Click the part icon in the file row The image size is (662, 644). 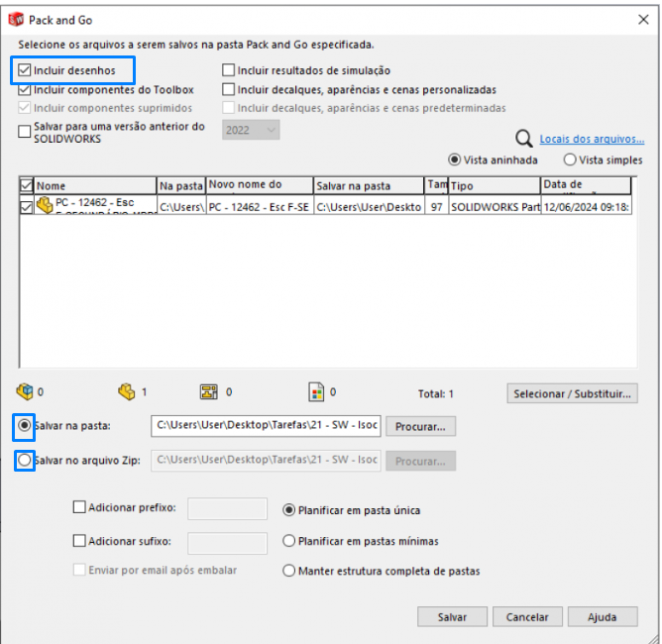coord(45,205)
